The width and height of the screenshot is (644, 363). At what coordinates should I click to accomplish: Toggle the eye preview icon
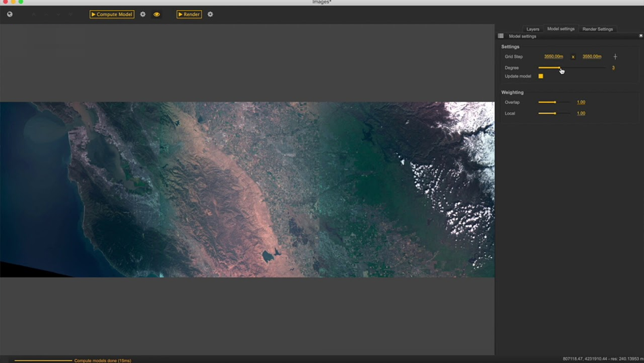(157, 14)
